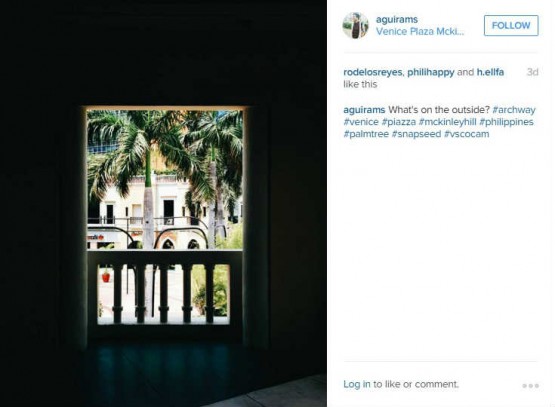Open the #mckinleyhill hashtag
Image resolution: width=555 pixels, height=407 pixels.
447,122
